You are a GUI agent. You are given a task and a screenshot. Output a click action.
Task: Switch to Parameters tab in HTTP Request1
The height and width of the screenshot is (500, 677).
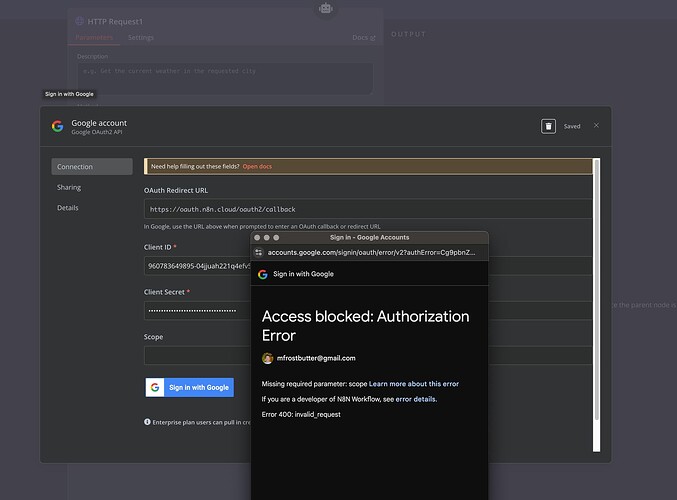click(94, 38)
